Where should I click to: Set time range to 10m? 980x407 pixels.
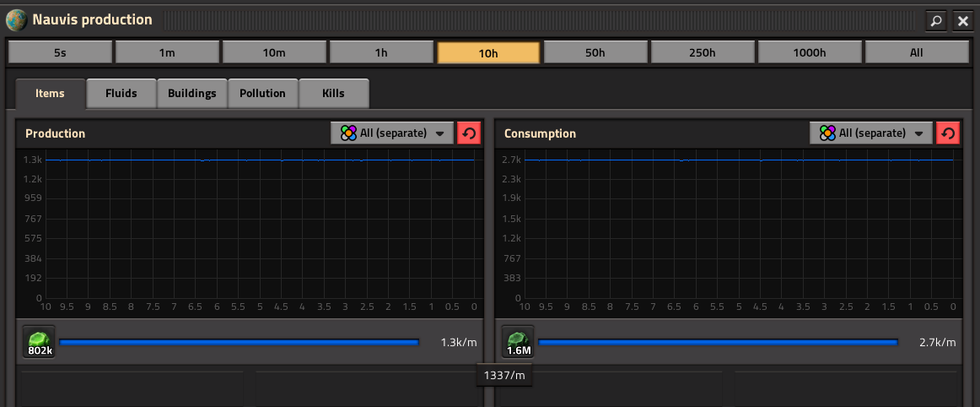tap(274, 52)
